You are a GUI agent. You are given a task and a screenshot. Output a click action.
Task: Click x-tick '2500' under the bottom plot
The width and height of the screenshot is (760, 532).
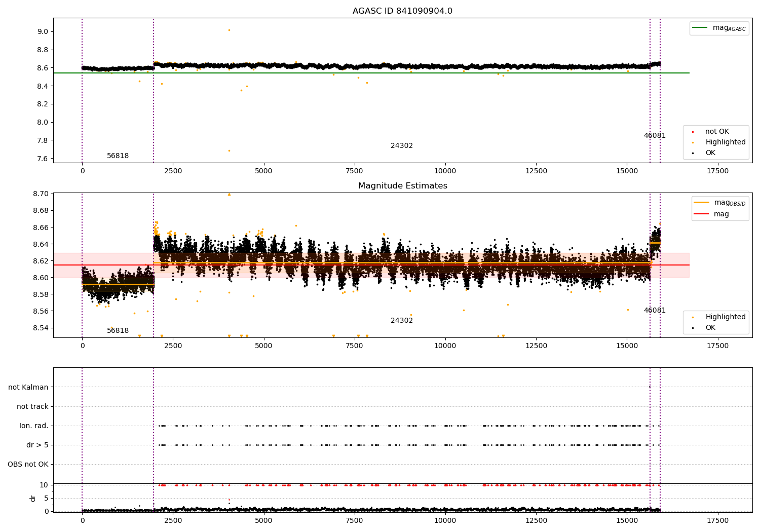[x=173, y=521]
